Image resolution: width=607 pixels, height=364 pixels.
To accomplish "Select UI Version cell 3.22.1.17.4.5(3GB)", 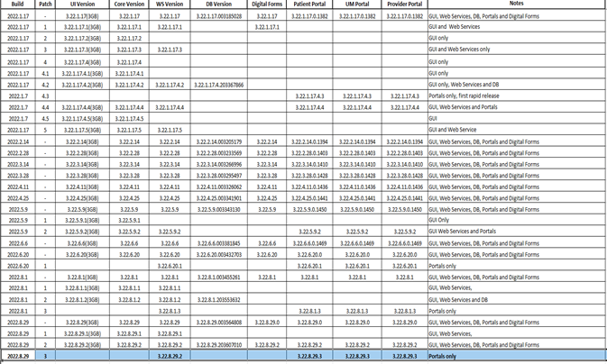I will pyautogui.click(x=82, y=118).
